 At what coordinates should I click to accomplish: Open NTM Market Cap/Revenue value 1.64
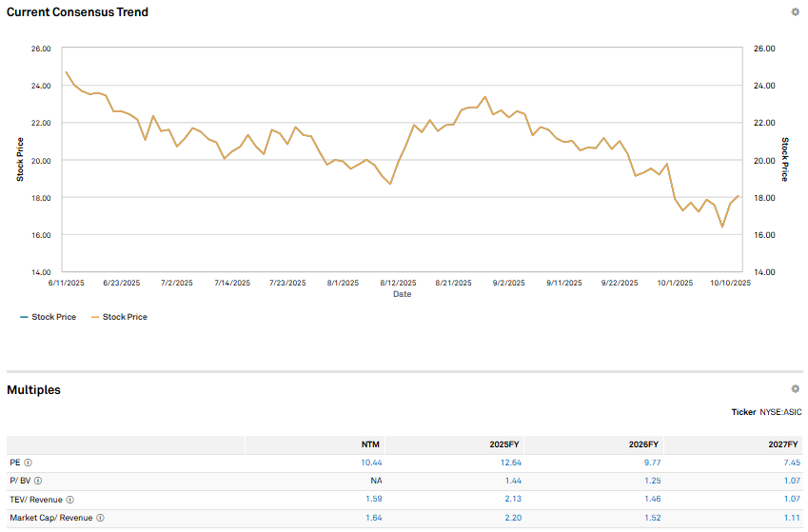coord(374,518)
